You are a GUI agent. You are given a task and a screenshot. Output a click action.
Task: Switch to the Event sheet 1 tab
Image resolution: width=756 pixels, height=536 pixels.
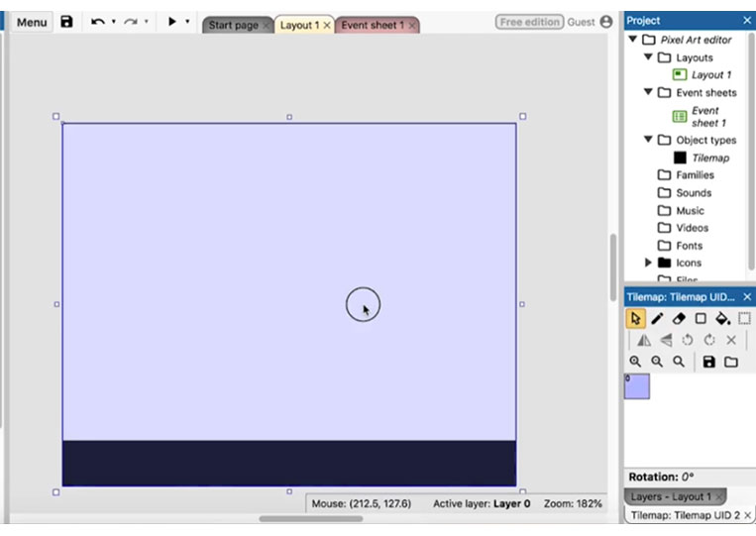373,25
